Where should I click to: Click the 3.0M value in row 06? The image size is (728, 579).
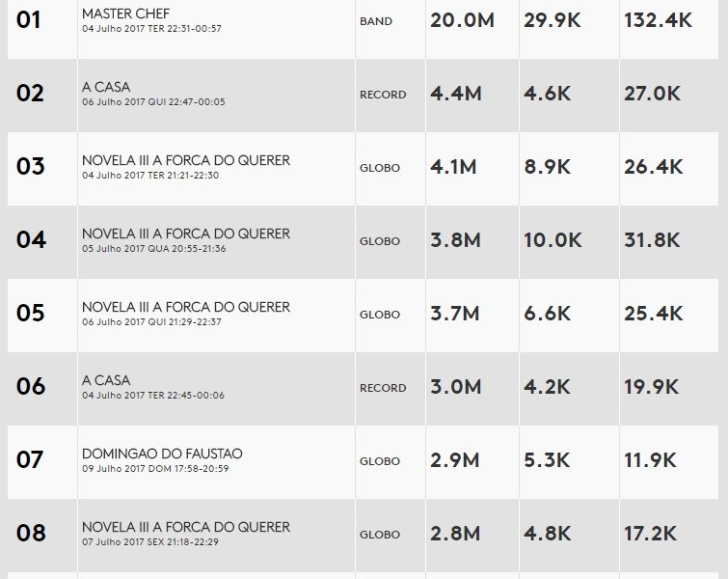[x=456, y=387]
